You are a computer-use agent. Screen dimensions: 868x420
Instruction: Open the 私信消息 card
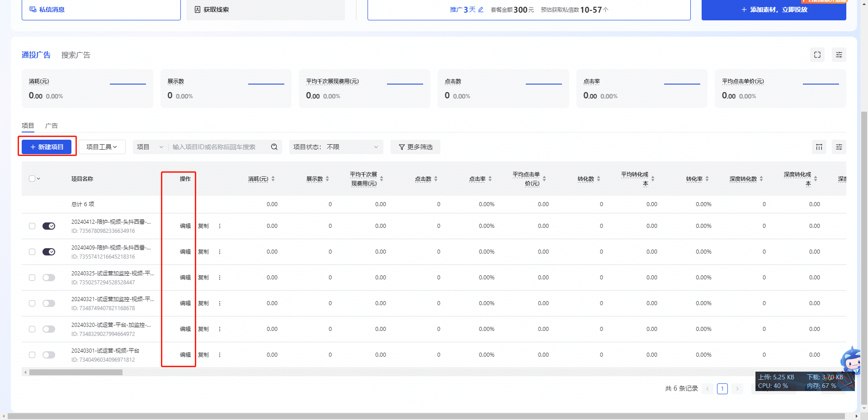[x=101, y=9]
